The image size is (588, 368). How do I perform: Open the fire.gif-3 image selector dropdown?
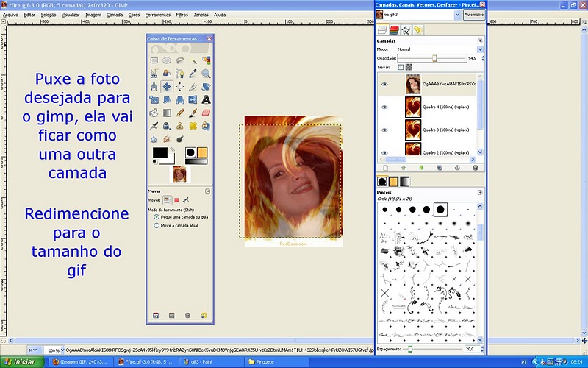coord(457,15)
